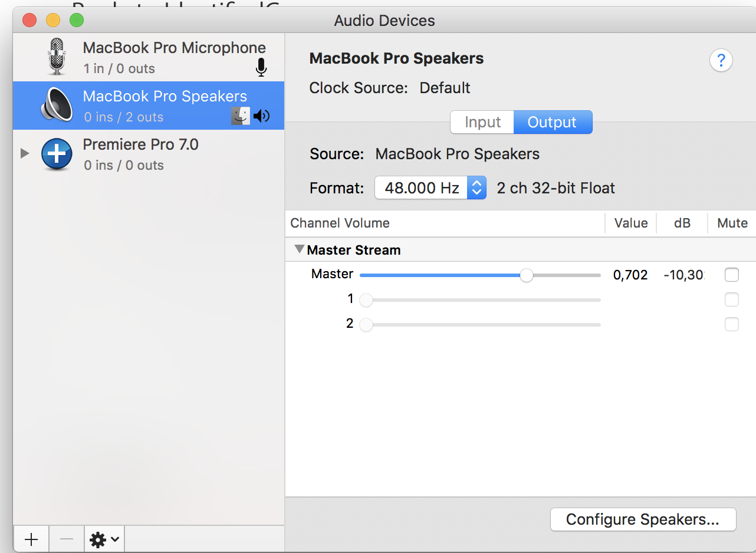Select the MacBook Pro Microphone device icon

pyautogui.click(x=57, y=57)
